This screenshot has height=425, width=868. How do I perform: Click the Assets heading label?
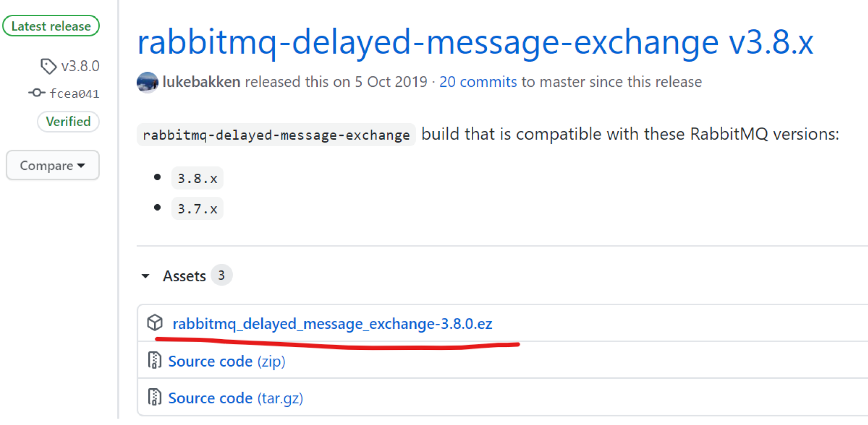(x=184, y=276)
